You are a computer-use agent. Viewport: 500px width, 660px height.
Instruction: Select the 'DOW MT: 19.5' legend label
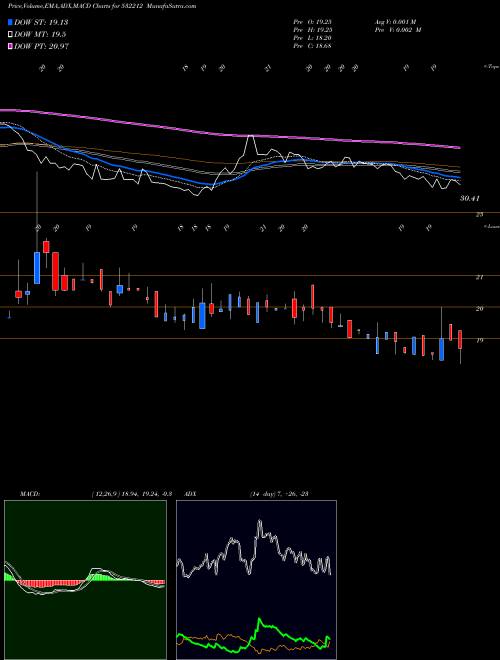click(x=40, y=35)
